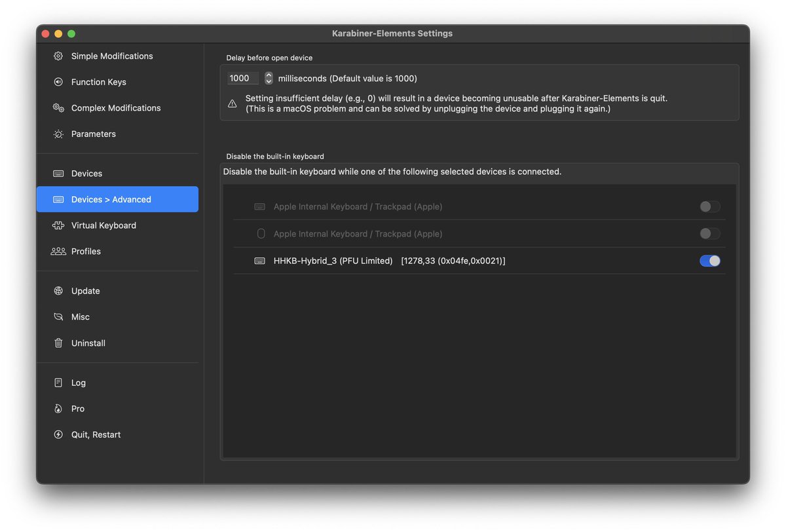Screen dimensions: 786x532
Task: Minimize the window with yellow button
Action: 58,33
